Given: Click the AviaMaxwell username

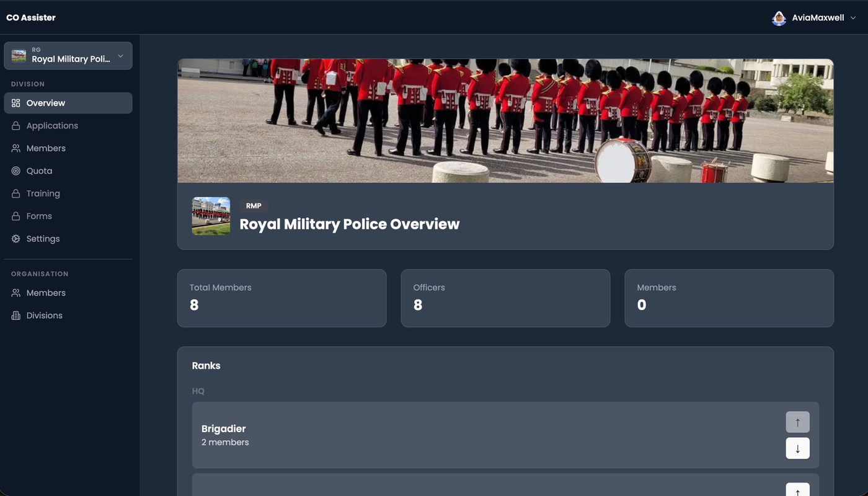Looking at the screenshot, I should [818, 18].
